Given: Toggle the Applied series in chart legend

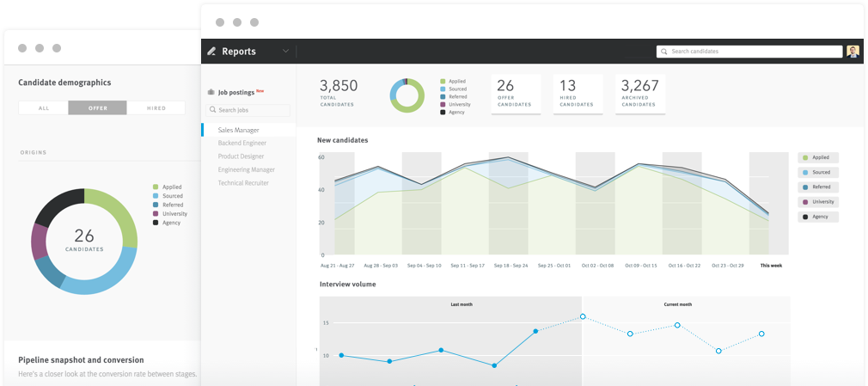Looking at the screenshot, I should pyautogui.click(x=817, y=158).
